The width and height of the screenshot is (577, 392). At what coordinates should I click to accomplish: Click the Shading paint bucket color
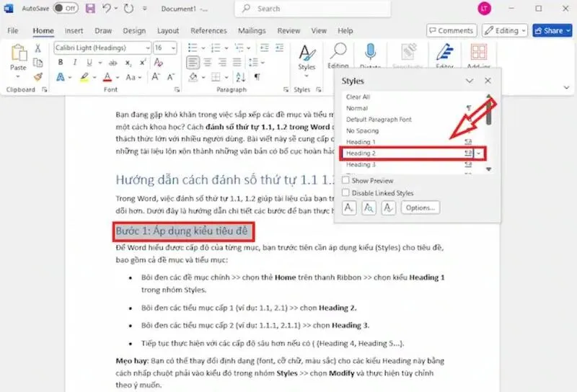click(x=193, y=77)
